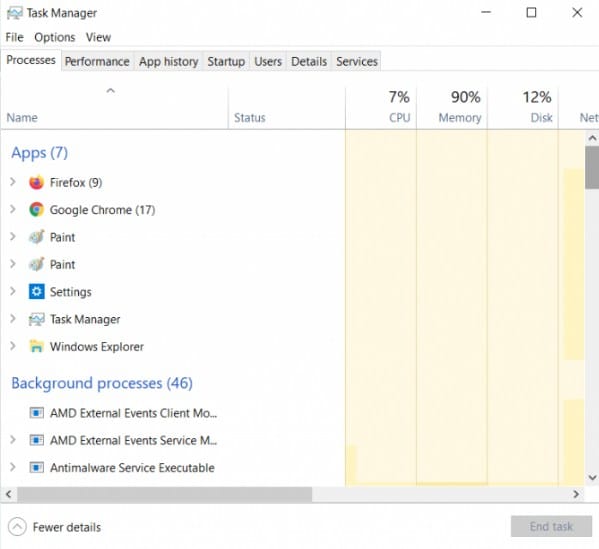Sort by the Disk column header
Viewport: 599px width, 549px height.
click(x=523, y=108)
